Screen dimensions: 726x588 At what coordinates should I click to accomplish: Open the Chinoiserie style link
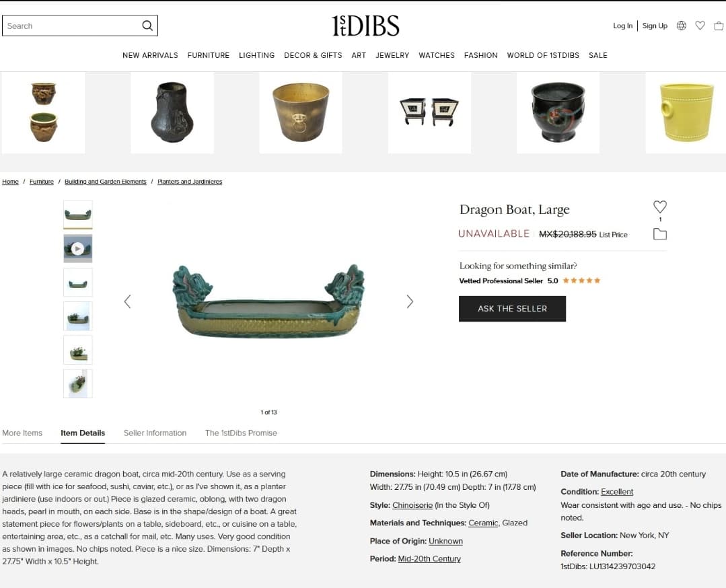412,505
